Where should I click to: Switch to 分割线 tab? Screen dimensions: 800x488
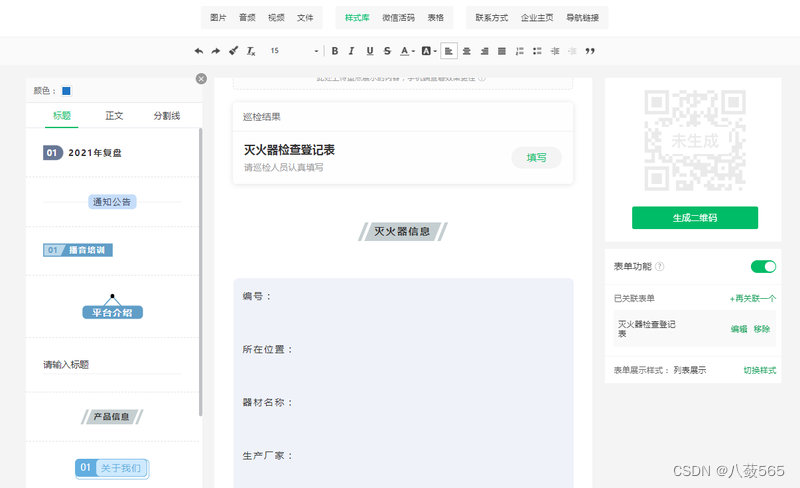tap(167, 116)
